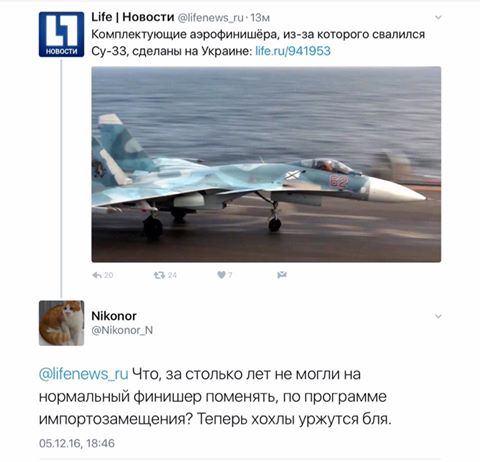
Task: Like the Life Новости tweet with the heart
Action: pos(221,275)
